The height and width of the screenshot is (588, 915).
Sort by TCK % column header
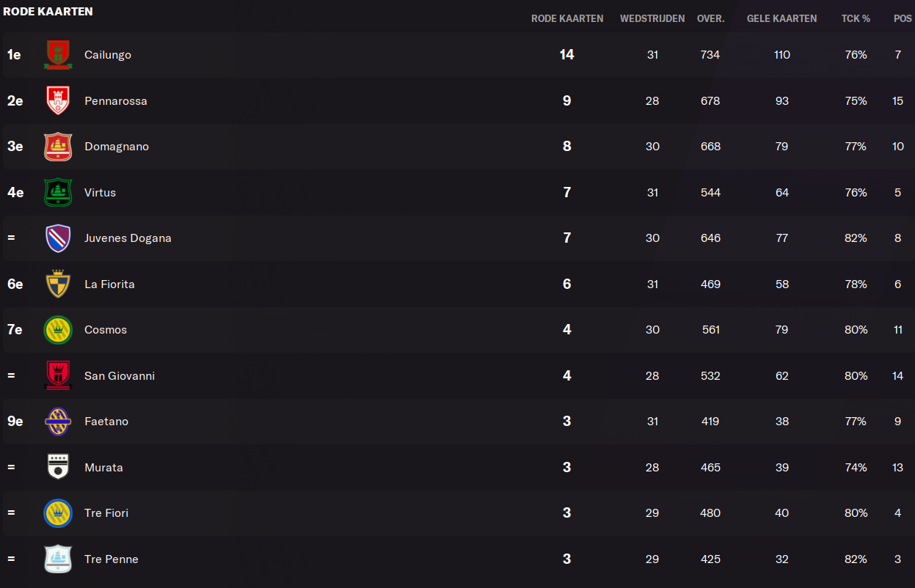coord(856,18)
